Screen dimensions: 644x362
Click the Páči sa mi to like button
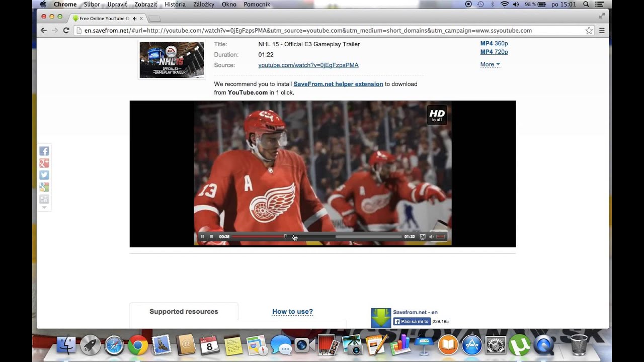(x=412, y=321)
